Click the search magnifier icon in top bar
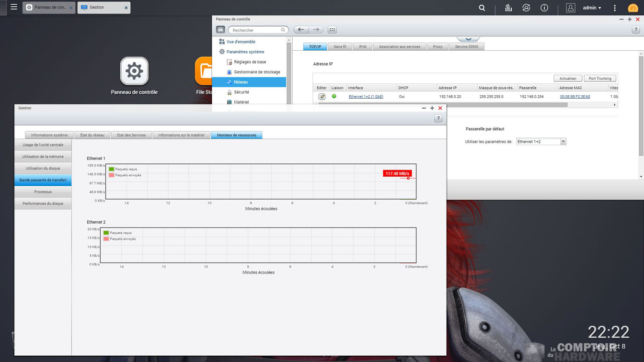Screen dimensions: 644x362 tap(482, 8)
